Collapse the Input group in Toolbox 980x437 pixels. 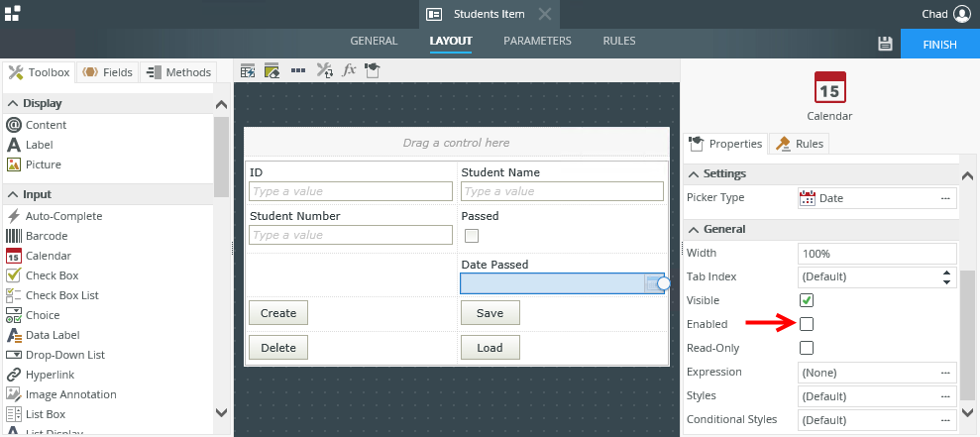point(13,194)
